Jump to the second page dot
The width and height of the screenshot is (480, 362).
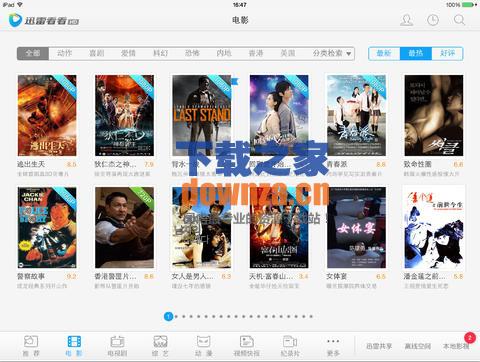coord(176,316)
